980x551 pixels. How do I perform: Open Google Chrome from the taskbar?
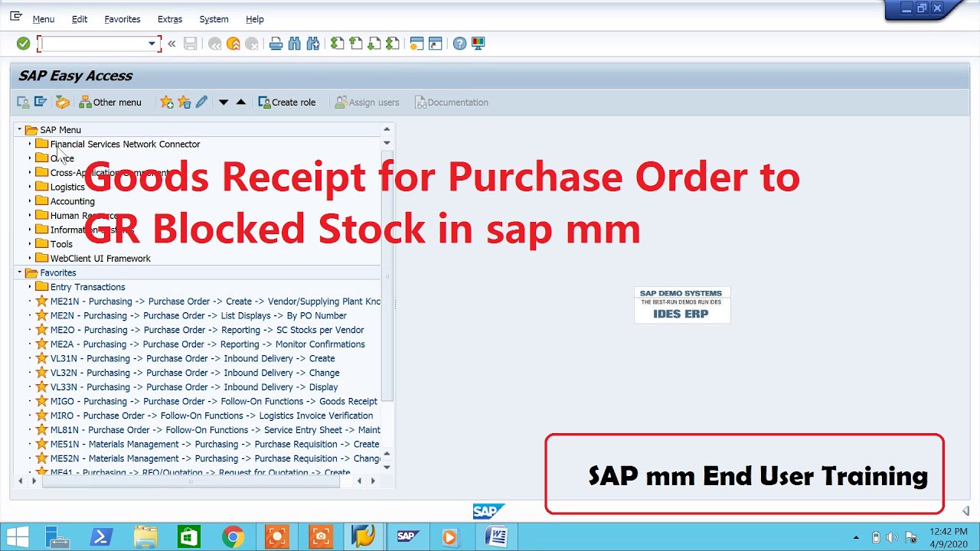[234, 536]
